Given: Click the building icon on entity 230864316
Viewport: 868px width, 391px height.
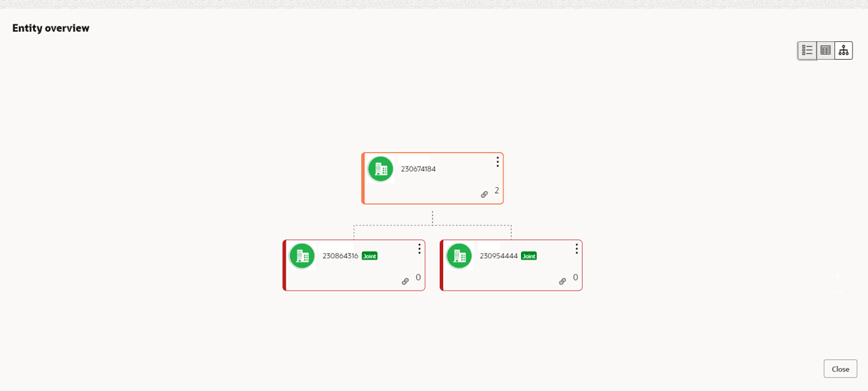Looking at the screenshot, I should (x=302, y=256).
